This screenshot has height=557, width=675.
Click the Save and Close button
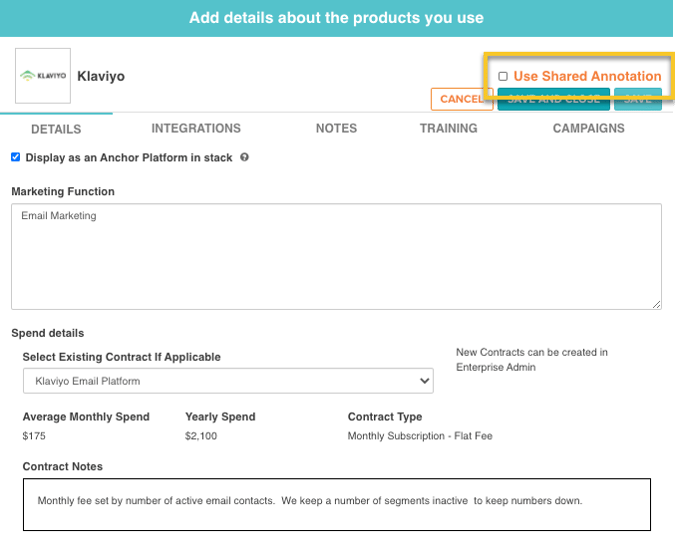coord(554,99)
